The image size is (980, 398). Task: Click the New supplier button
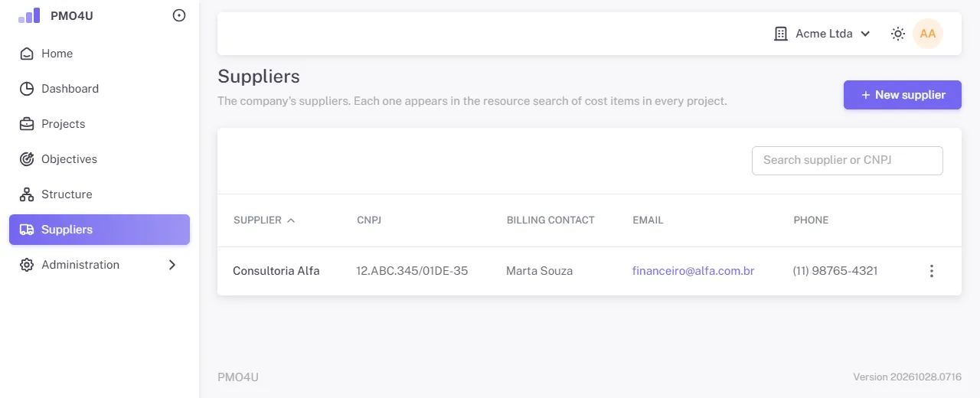[x=903, y=95]
